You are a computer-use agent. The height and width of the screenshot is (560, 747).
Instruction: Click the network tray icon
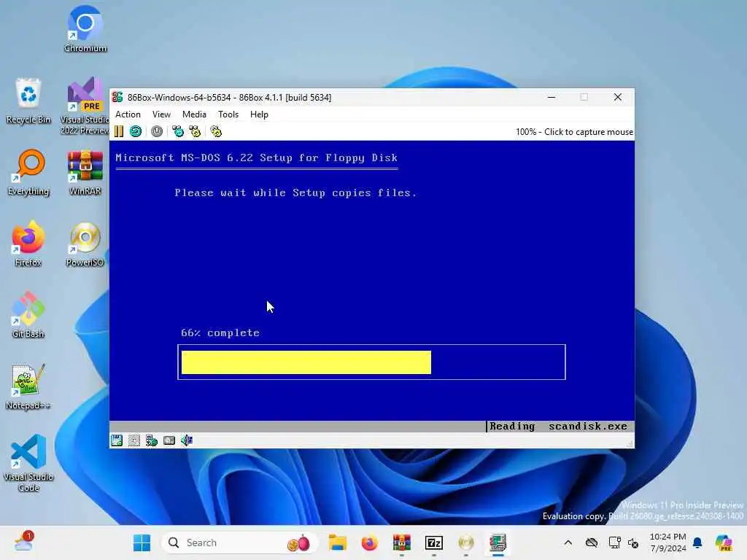pyautogui.click(x=614, y=542)
